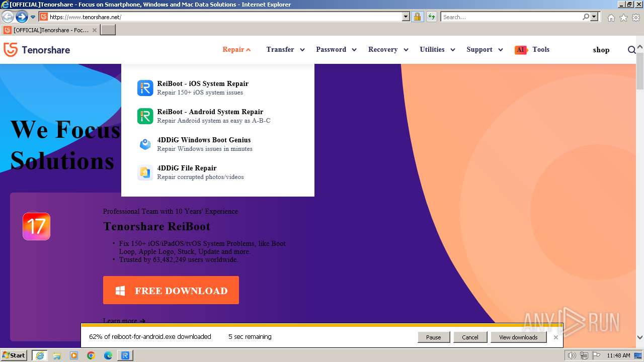Click the scrollbar down arrow

640,337
